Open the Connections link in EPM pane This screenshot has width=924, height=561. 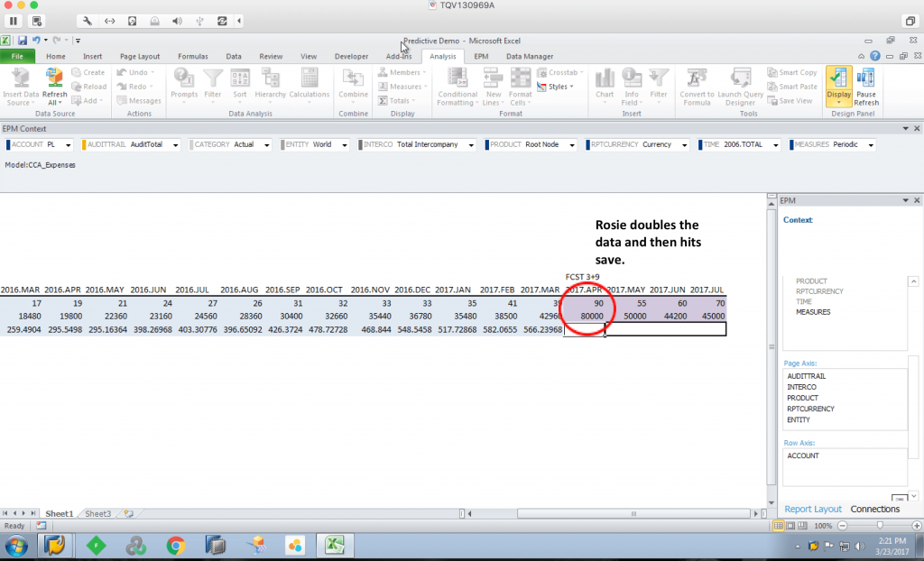coord(874,510)
